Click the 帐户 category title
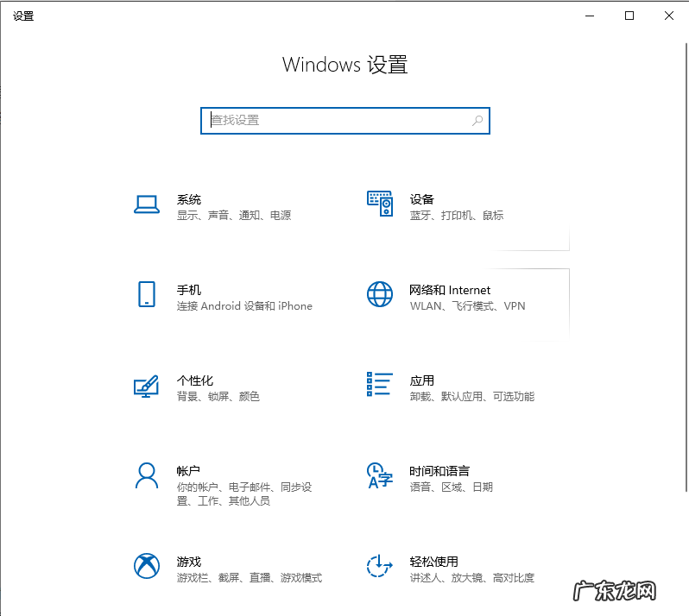Screen dimensions: 689x616 pos(188,471)
